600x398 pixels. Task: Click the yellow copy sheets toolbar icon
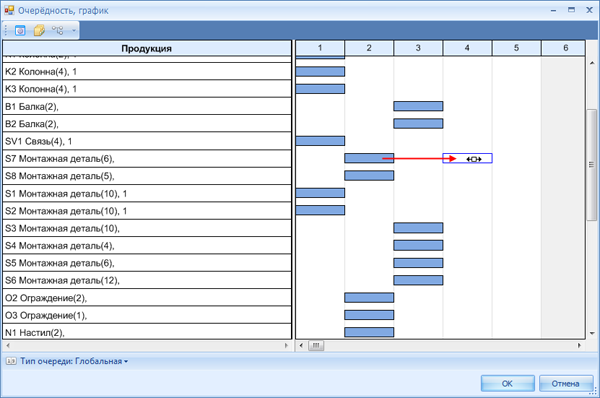[x=39, y=30]
